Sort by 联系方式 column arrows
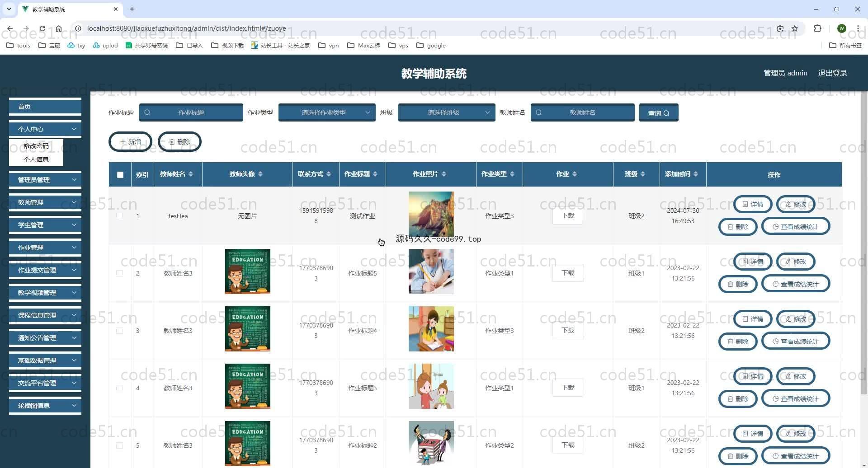The height and width of the screenshot is (468, 868). pos(329,174)
